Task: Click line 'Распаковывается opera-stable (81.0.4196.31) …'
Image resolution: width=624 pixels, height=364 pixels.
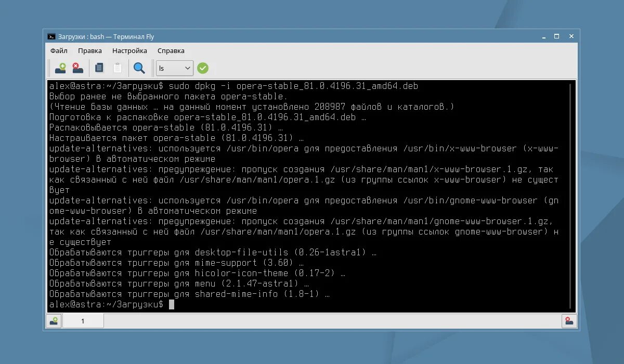Action: (x=166, y=127)
